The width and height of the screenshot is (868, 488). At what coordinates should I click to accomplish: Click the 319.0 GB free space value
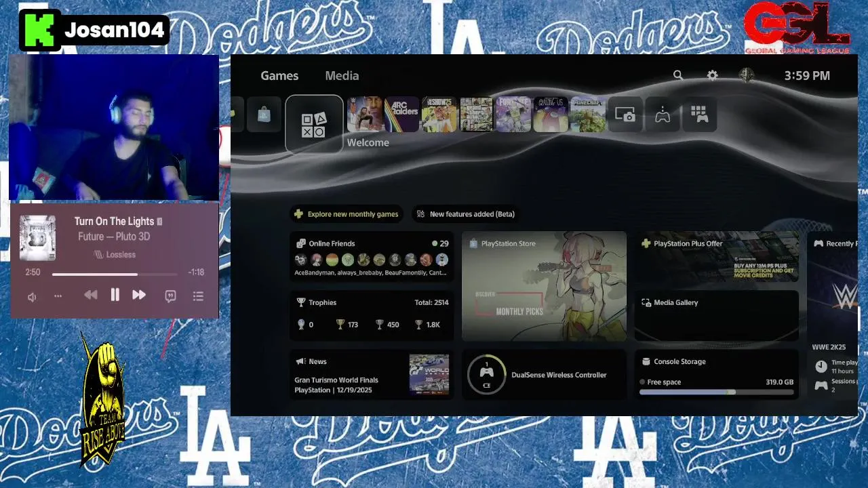click(780, 382)
